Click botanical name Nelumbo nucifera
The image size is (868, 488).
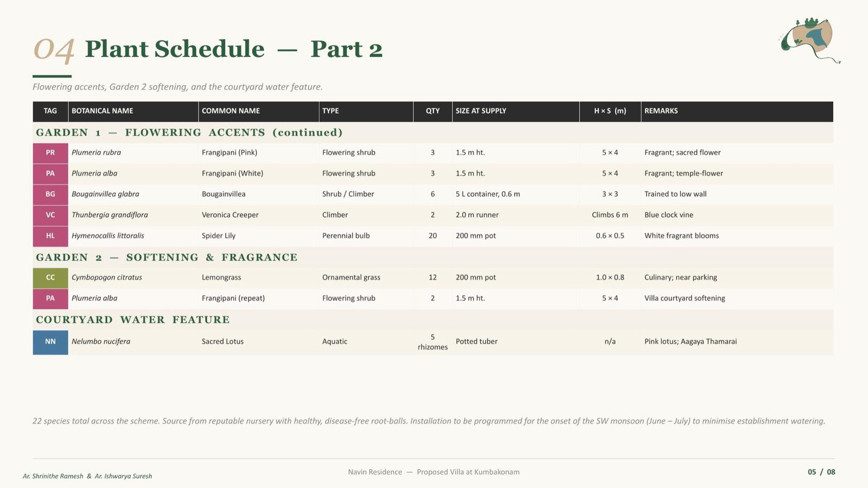pyautogui.click(x=101, y=342)
